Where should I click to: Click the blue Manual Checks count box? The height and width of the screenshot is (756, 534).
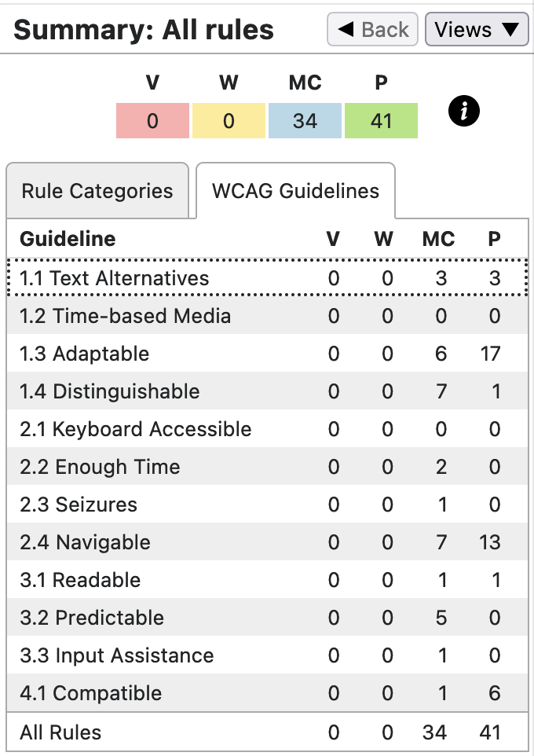[x=305, y=121]
